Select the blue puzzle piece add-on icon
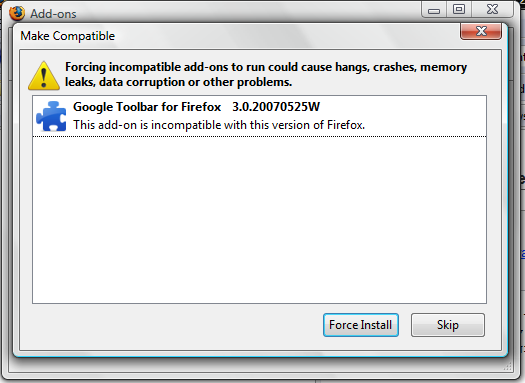This screenshot has width=525, height=383. (x=51, y=116)
